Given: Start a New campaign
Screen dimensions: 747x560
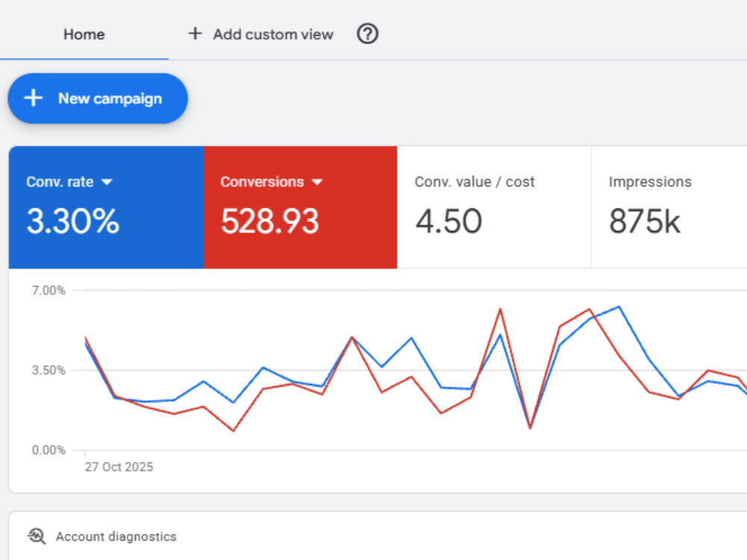Looking at the screenshot, I should click(x=98, y=98).
